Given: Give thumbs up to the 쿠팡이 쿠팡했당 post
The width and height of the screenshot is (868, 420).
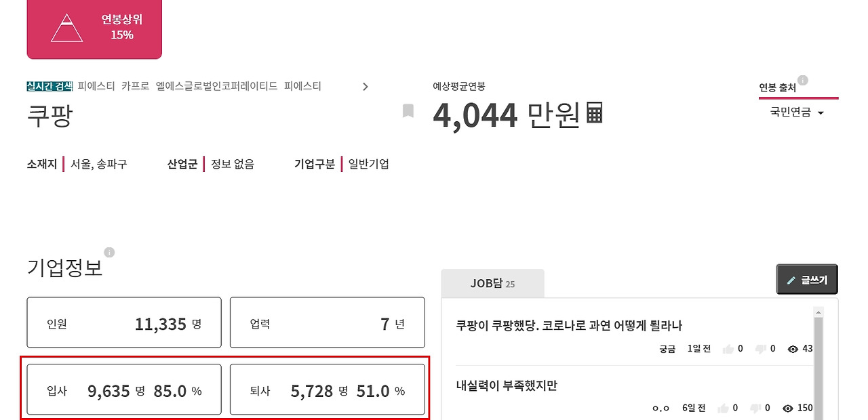Looking at the screenshot, I should click(x=727, y=348).
